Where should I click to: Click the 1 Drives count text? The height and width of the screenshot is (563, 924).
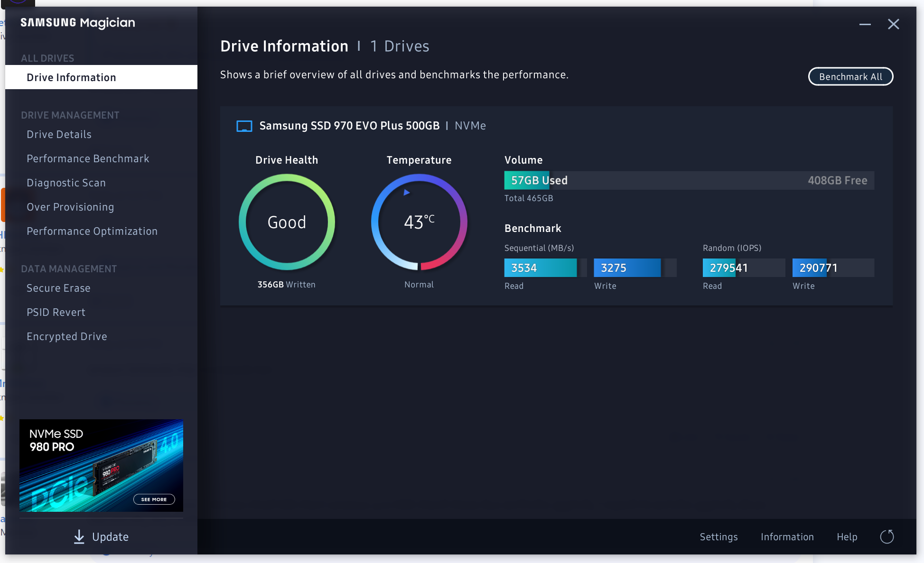(400, 46)
